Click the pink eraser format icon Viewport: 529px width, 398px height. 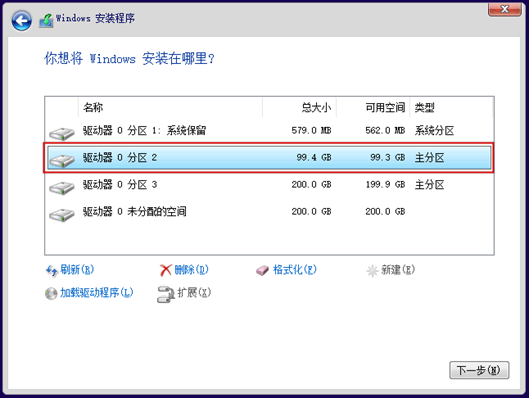click(262, 270)
